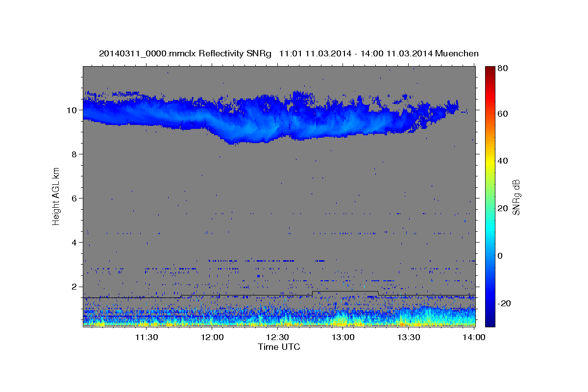Image resolution: width=588 pixels, height=392 pixels.
Task: Click the dark red top of the colorbar
Action: pyautogui.click(x=490, y=71)
